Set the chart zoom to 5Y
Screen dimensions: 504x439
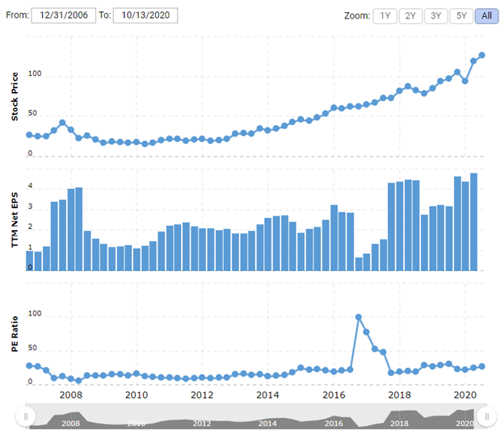coord(460,15)
